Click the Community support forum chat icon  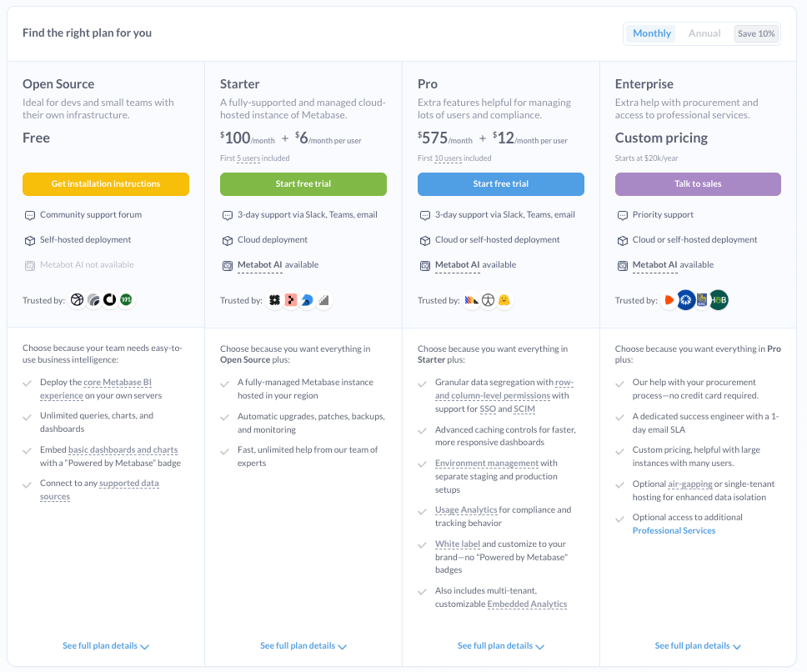[30, 215]
